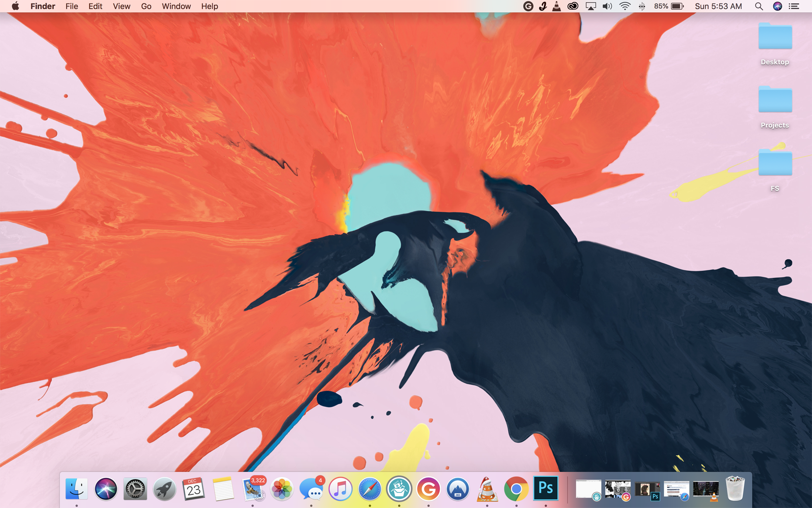Open the Apple menu
812x508 pixels.
pos(15,6)
